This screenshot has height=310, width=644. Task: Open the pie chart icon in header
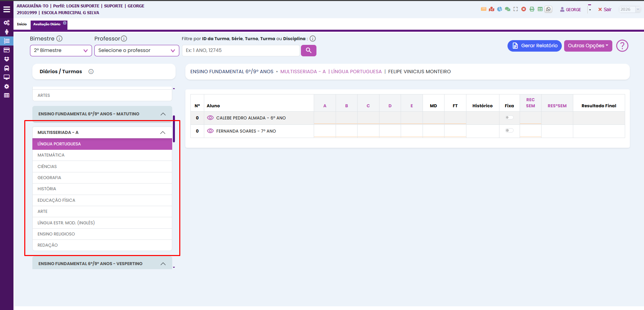click(x=499, y=9)
